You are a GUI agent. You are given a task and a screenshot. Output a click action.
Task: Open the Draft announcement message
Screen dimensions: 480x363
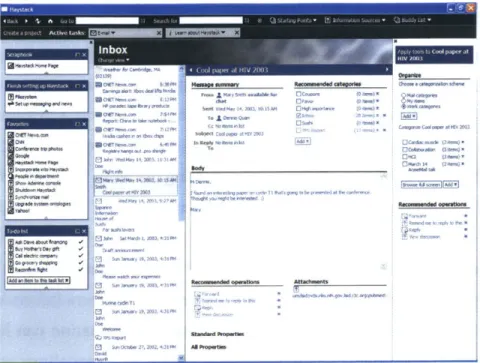pyautogui.click(x=123, y=250)
